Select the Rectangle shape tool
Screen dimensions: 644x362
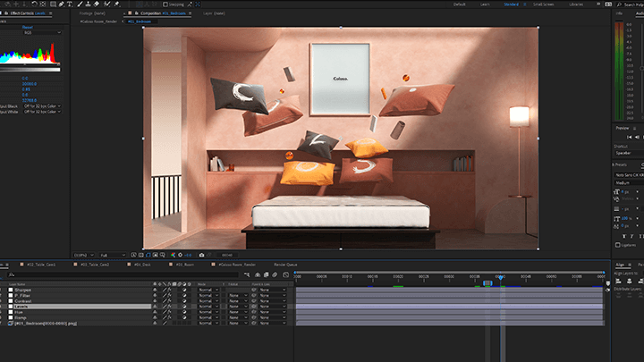click(53, 4)
